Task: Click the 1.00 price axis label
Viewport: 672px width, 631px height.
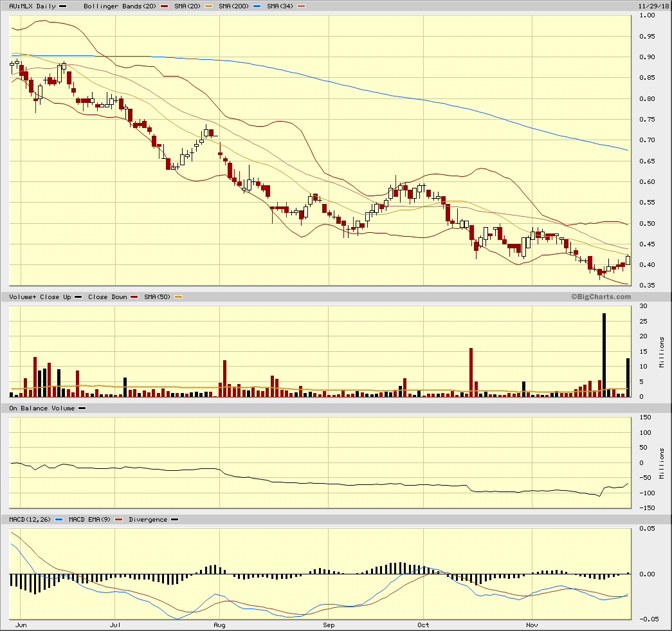Action: point(647,15)
